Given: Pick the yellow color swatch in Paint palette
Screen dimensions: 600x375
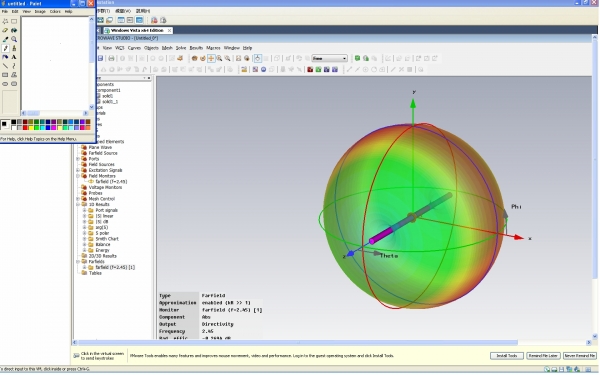Looking at the screenshot, I should (31, 127).
